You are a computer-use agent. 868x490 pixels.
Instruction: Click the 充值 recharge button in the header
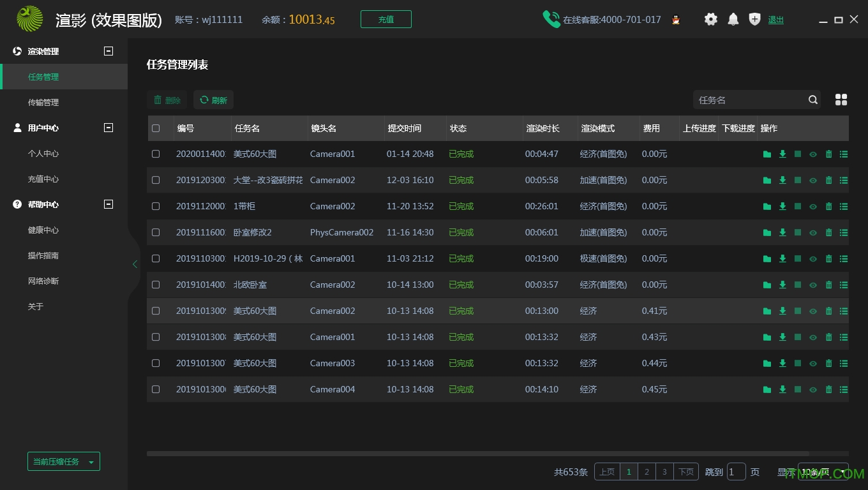(385, 19)
